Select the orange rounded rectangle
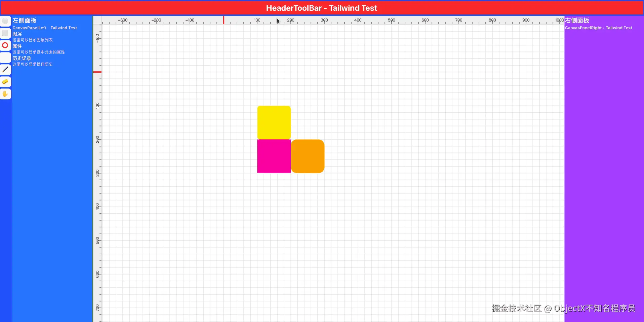This screenshot has height=322, width=644. [308, 156]
